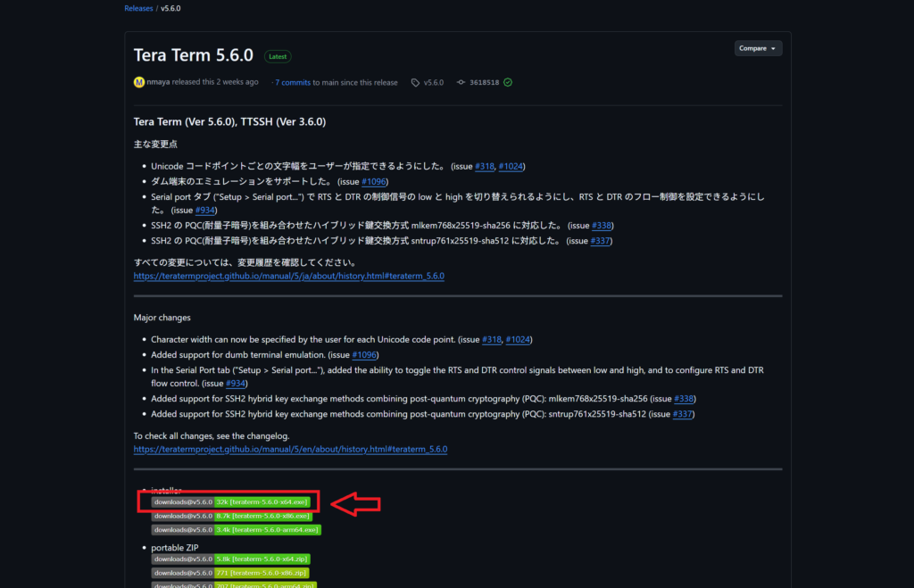Screen dimensions: 914x588
Task: Click v5.6.0 in the breadcrumb
Action: [x=170, y=8]
